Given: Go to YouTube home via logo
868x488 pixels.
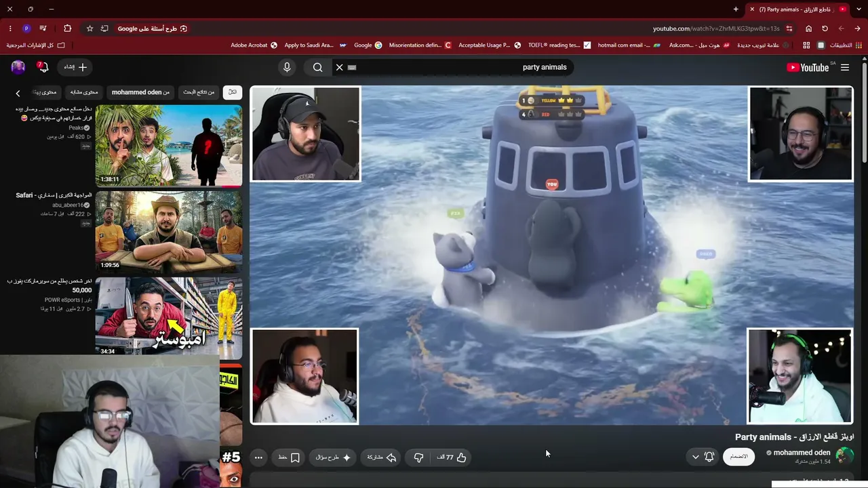Looking at the screenshot, I should click(808, 67).
